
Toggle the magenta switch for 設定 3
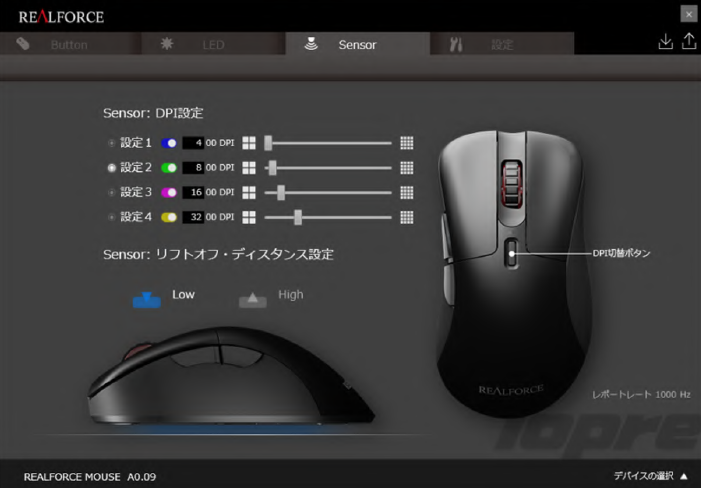[169, 193]
